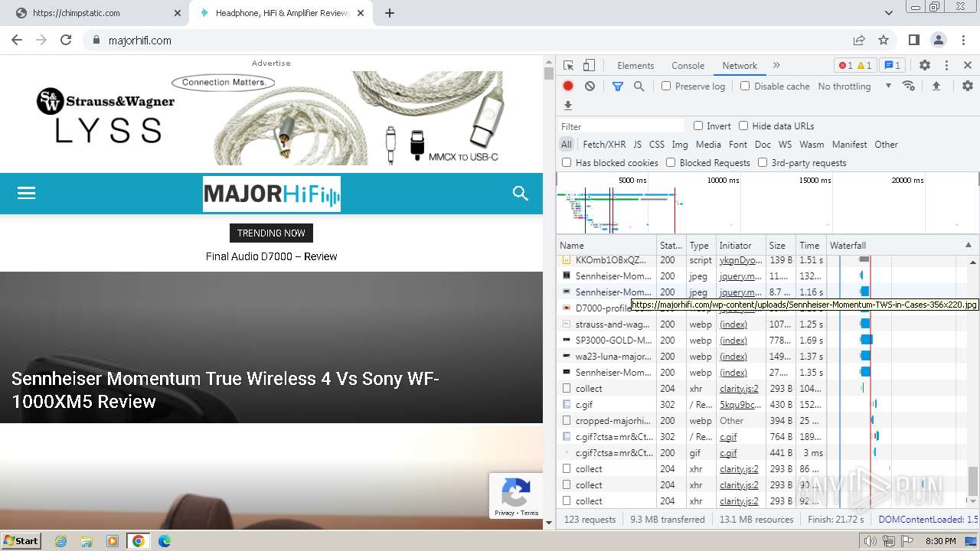This screenshot has width=980, height=551.
Task: Enable the Preserve log checkbox
Action: pyautogui.click(x=666, y=86)
